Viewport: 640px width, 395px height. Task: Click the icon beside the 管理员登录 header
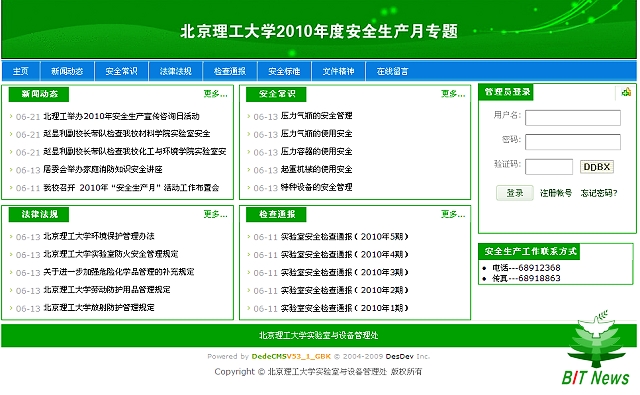626,92
